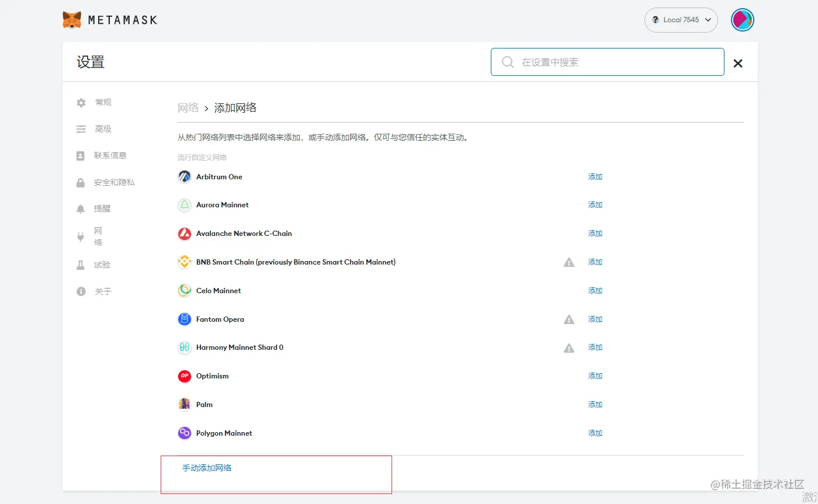818x504 pixels.
Task: Click the Optimism network name
Action: click(x=213, y=376)
